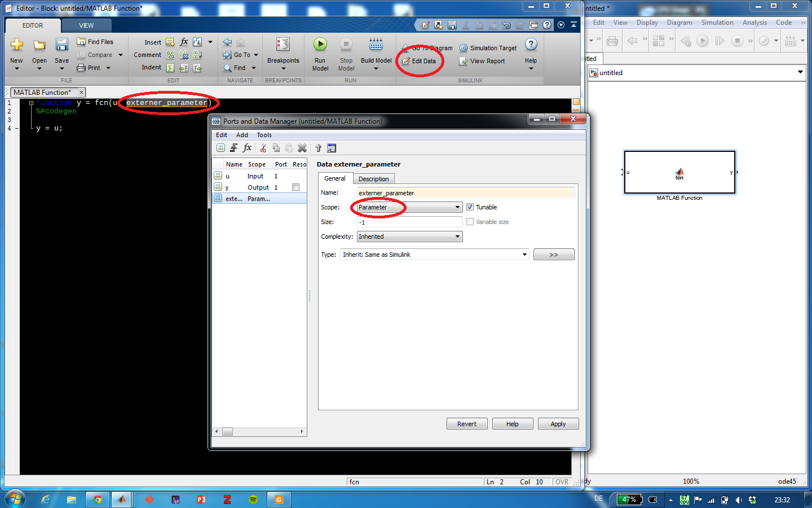
Task: Click the navigate Back arrow icon
Action: tap(227, 42)
